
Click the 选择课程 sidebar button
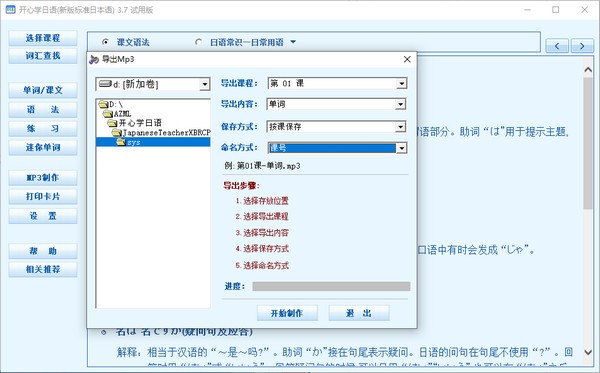click(43, 38)
